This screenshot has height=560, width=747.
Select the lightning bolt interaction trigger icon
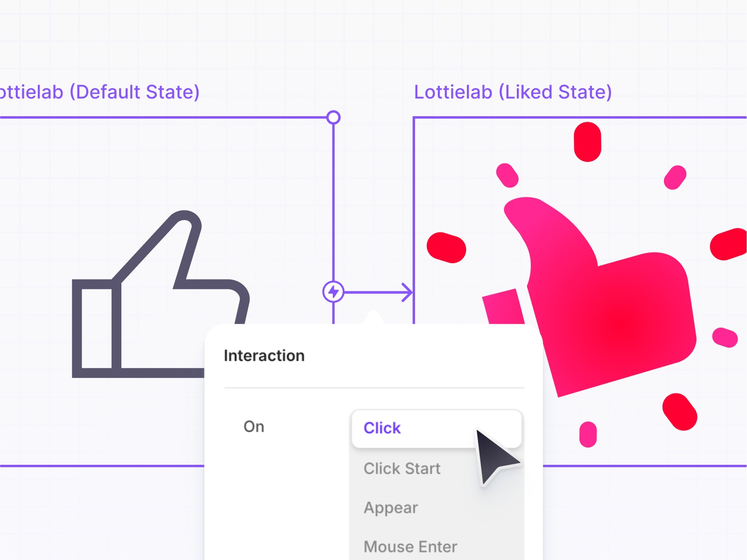pyautogui.click(x=333, y=292)
